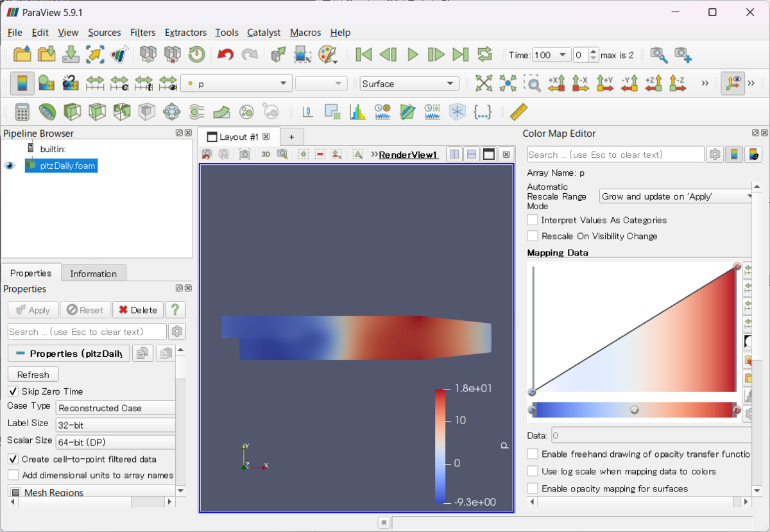Select the Calculator filter icon
The width and height of the screenshot is (770, 532).
(x=22, y=111)
